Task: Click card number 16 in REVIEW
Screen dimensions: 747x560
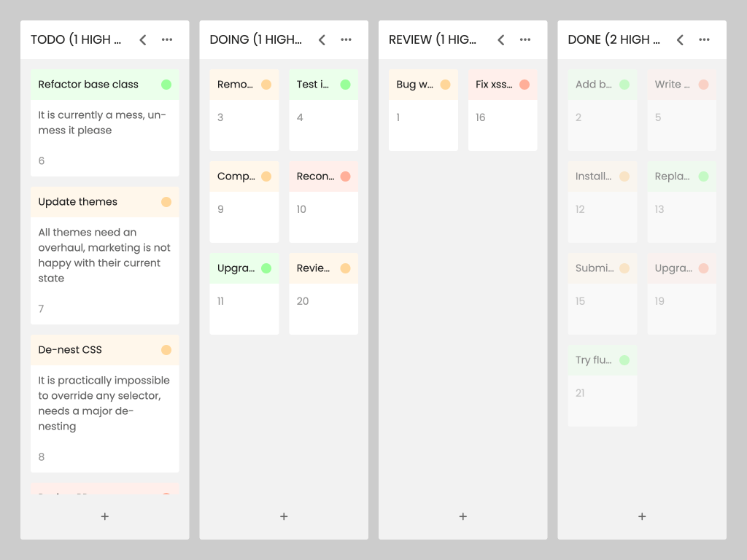Action: pyautogui.click(x=480, y=117)
